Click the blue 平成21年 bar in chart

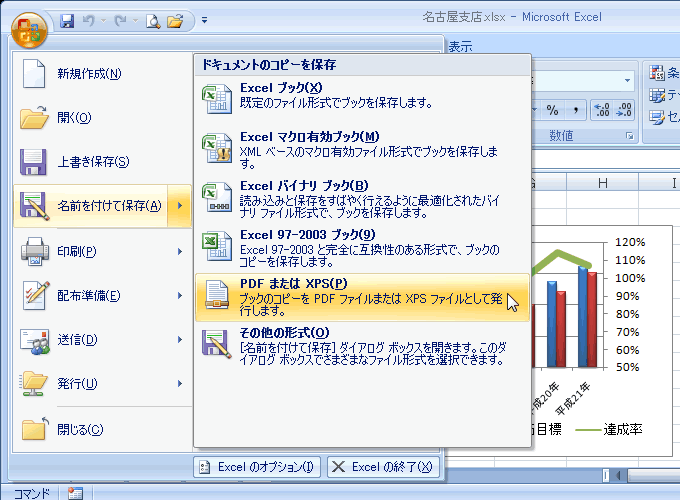583,317
